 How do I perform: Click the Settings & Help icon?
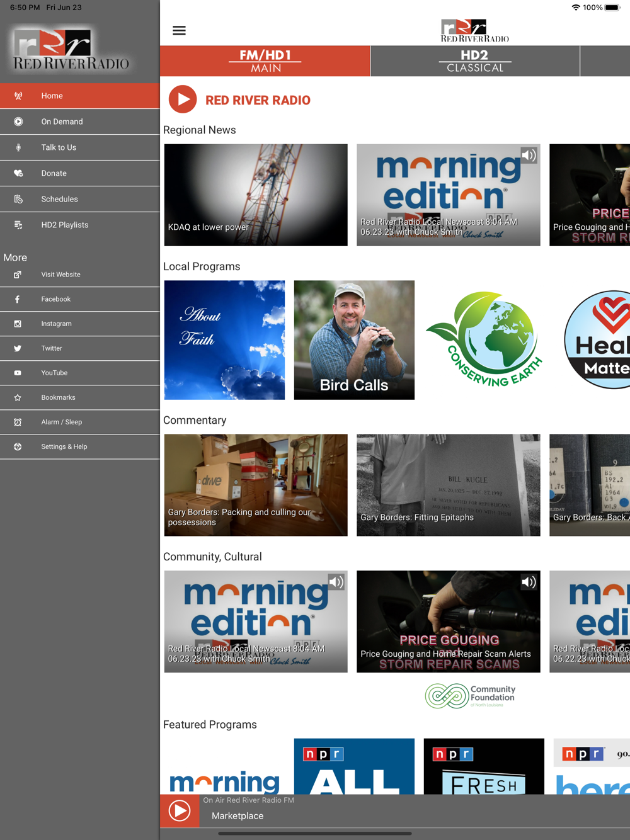18,446
